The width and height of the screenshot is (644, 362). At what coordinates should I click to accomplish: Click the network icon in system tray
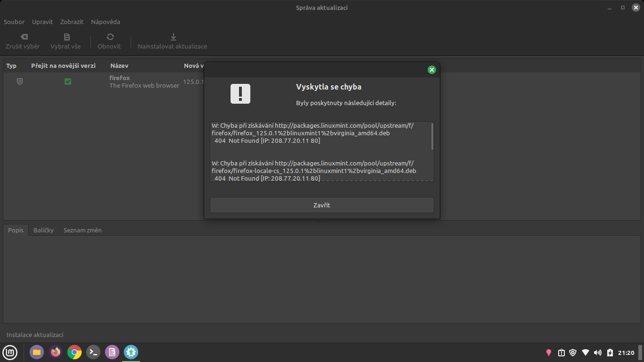point(586,353)
